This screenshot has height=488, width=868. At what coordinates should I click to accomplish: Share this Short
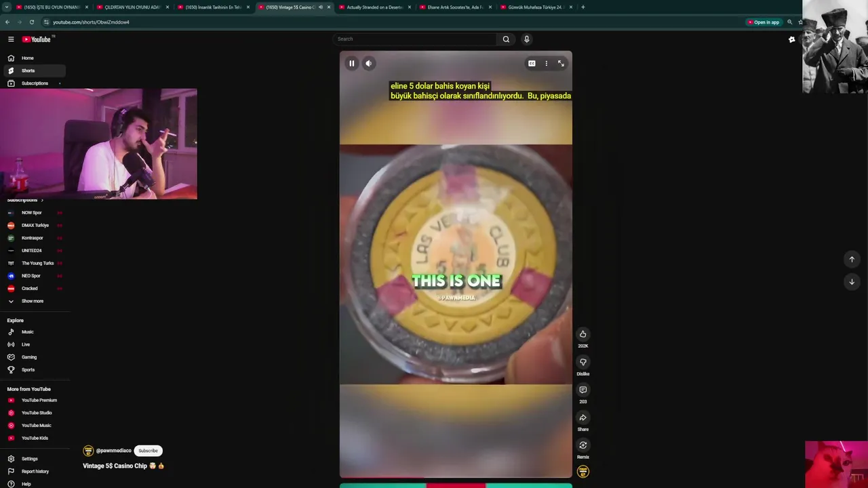point(583,418)
